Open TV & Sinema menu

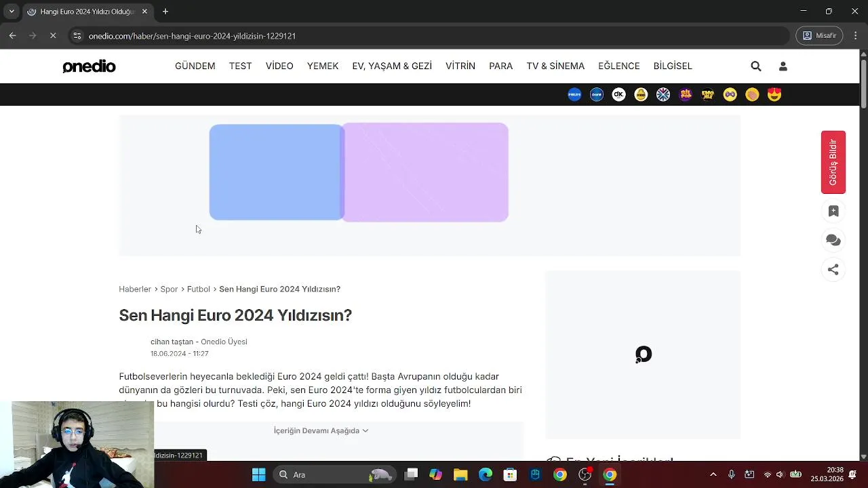click(x=555, y=66)
